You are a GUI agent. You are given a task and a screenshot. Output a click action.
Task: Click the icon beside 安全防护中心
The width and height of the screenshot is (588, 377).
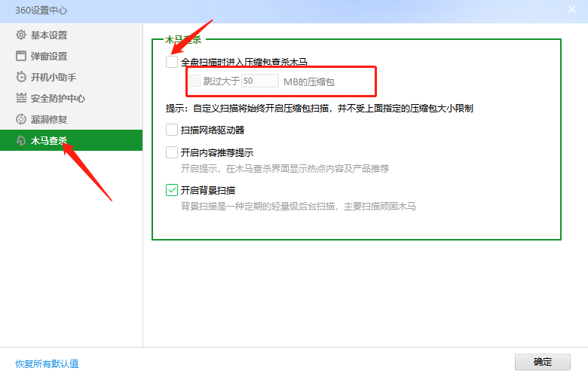21,98
